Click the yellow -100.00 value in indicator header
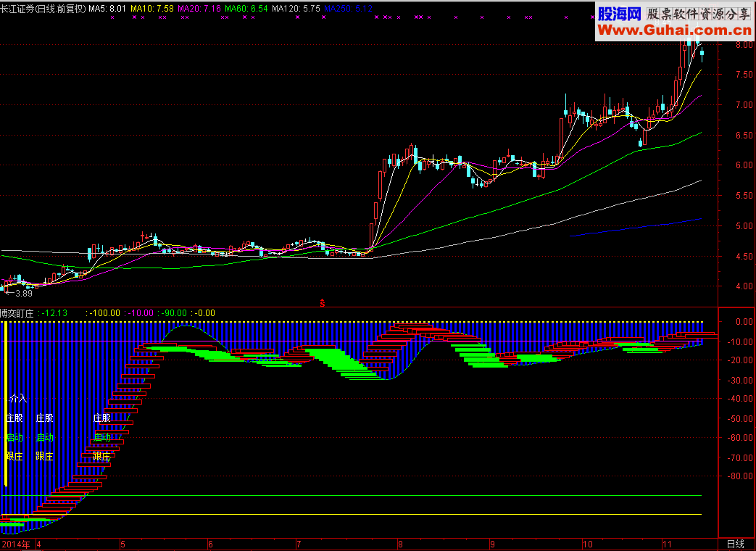Viewport: 756px width, 551px height. point(103,313)
